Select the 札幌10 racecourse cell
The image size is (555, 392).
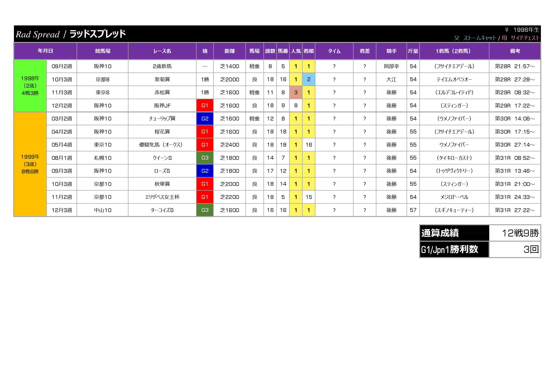click(102, 158)
